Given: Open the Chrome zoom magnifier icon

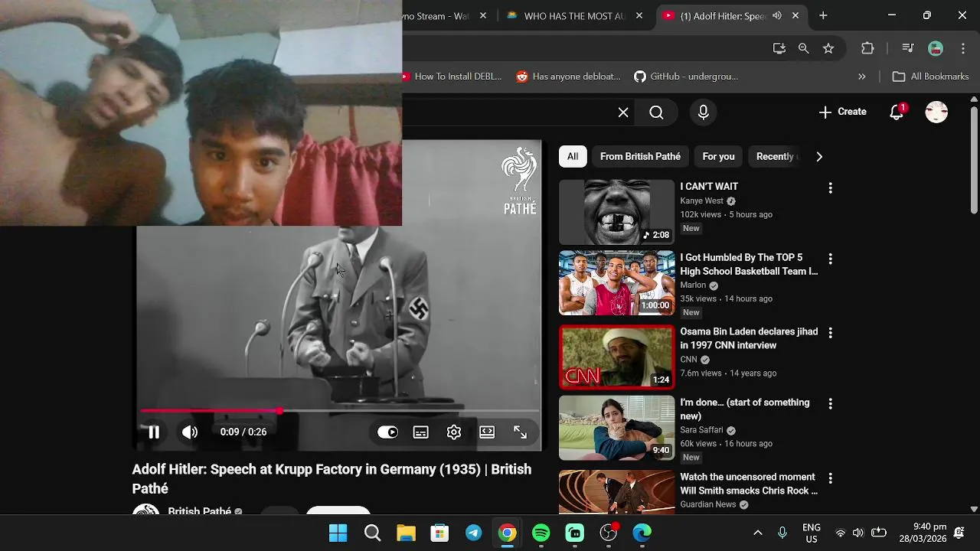Looking at the screenshot, I should (x=803, y=48).
